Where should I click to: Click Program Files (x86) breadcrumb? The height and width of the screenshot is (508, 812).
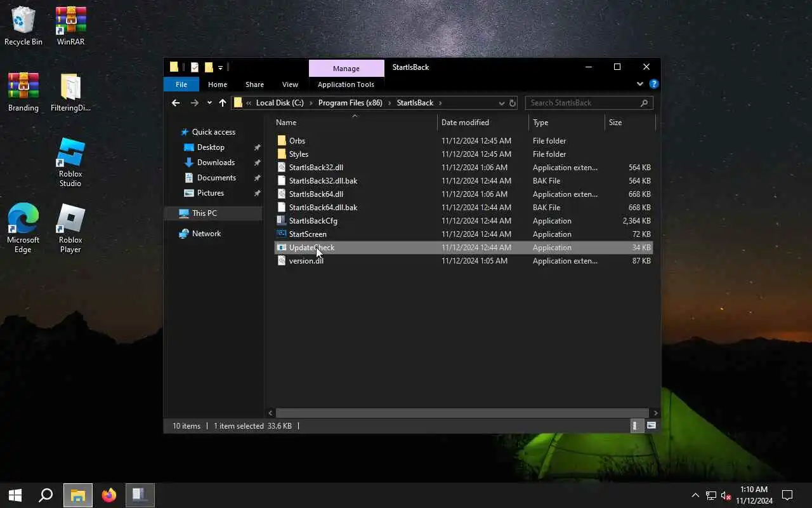(350, 103)
